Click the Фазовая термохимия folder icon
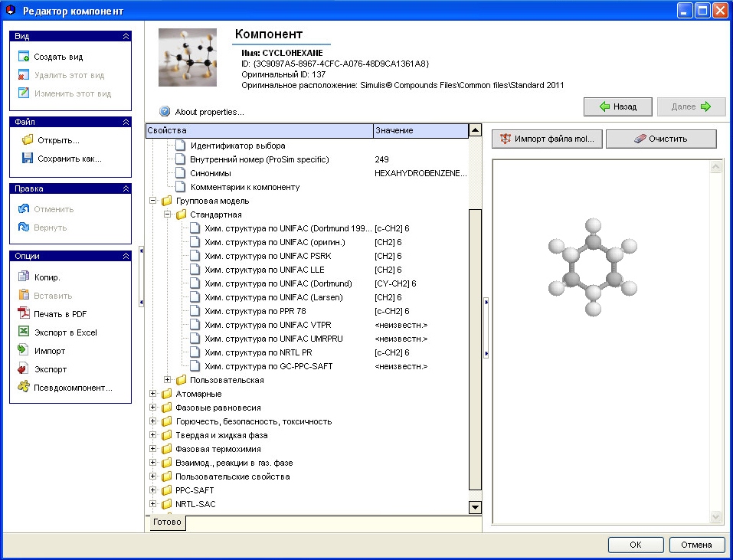The height and width of the screenshot is (560, 733). (x=167, y=449)
